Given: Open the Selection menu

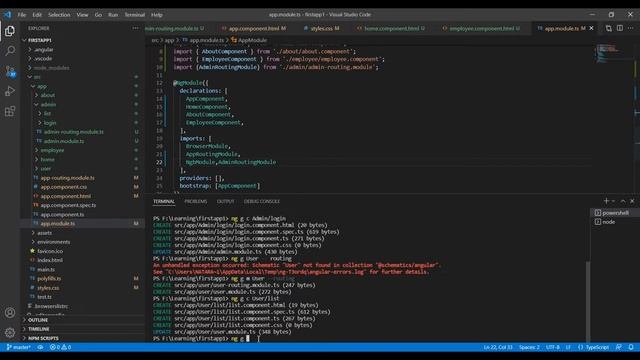Looking at the screenshot, I should (x=59, y=15).
